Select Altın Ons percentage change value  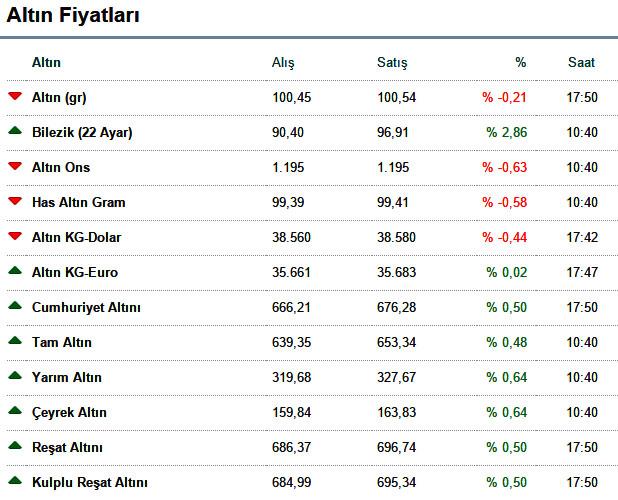tap(504, 167)
